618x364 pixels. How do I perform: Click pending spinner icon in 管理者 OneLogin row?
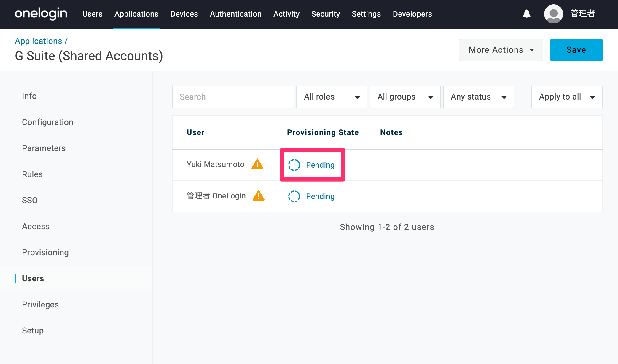click(294, 196)
